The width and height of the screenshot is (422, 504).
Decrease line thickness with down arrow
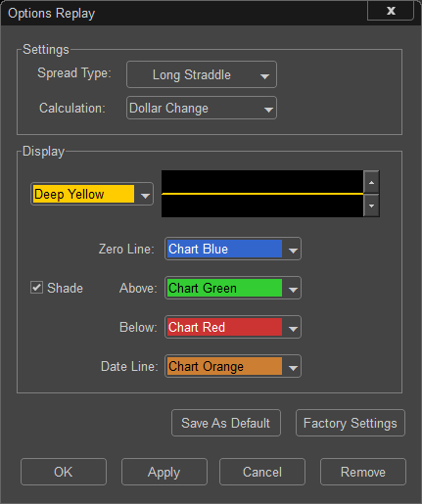click(371, 206)
